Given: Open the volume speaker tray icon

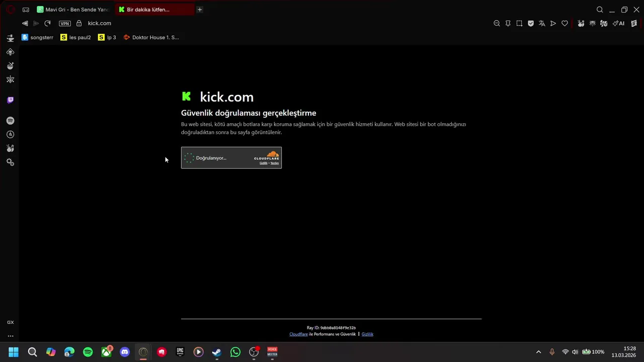Looking at the screenshot, I should tap(575, 352).
